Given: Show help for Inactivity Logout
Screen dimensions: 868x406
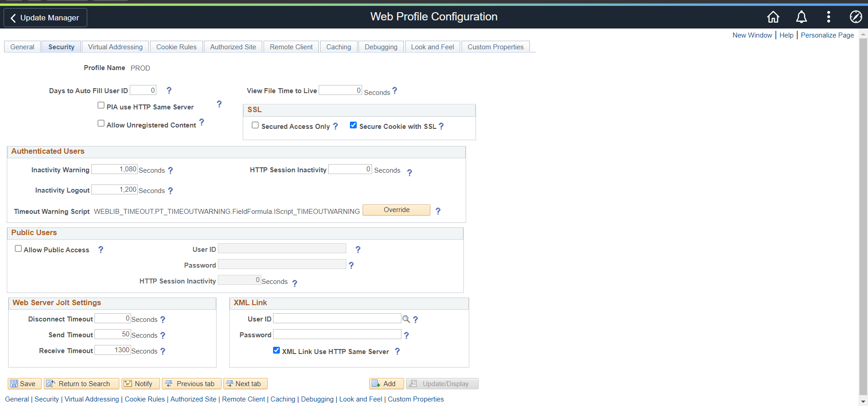Looking at the screenshot, I should point(170,191).
